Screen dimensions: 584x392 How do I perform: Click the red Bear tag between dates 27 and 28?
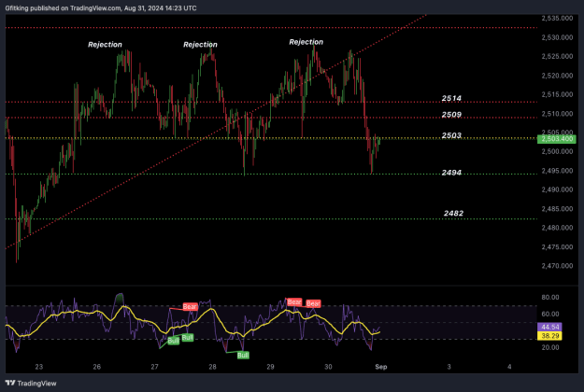(x=190, y=306)
